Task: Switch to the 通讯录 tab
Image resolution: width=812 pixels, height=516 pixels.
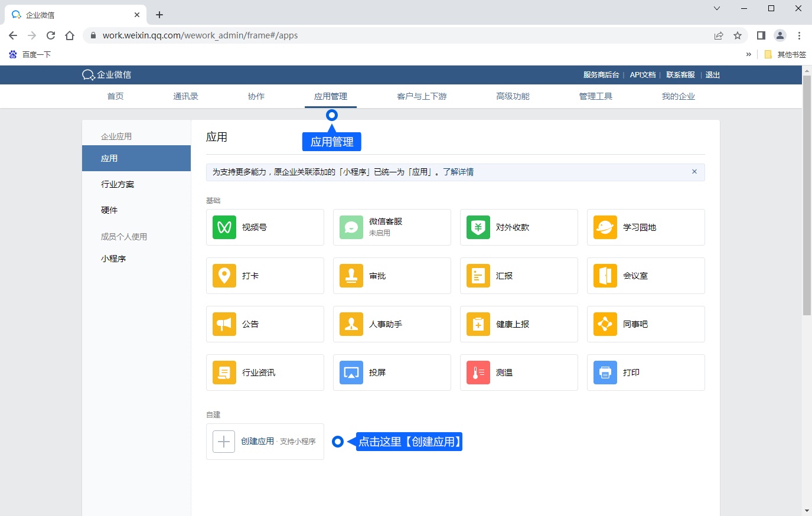Action: [185, 96]
